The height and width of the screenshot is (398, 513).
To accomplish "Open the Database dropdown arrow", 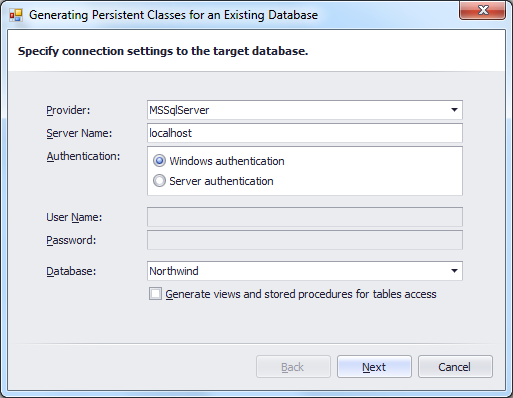I will 454,271.
